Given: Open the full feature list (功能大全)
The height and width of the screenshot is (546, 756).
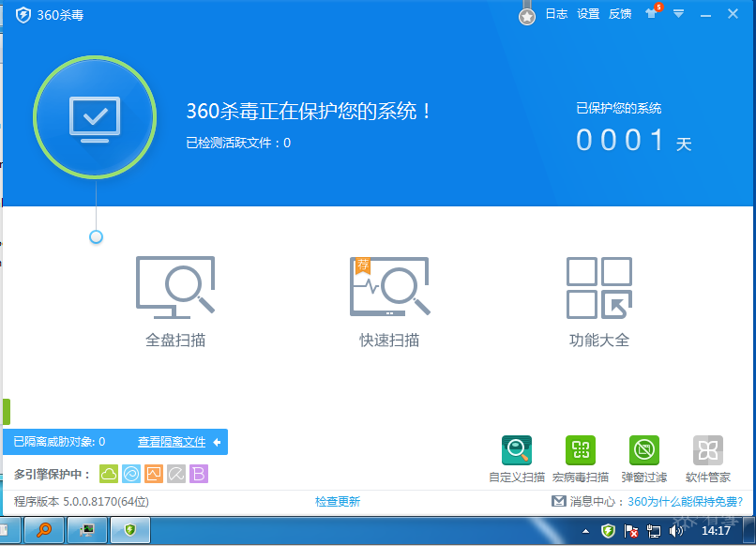Looking at the screenshot, I should coord(599,301).
